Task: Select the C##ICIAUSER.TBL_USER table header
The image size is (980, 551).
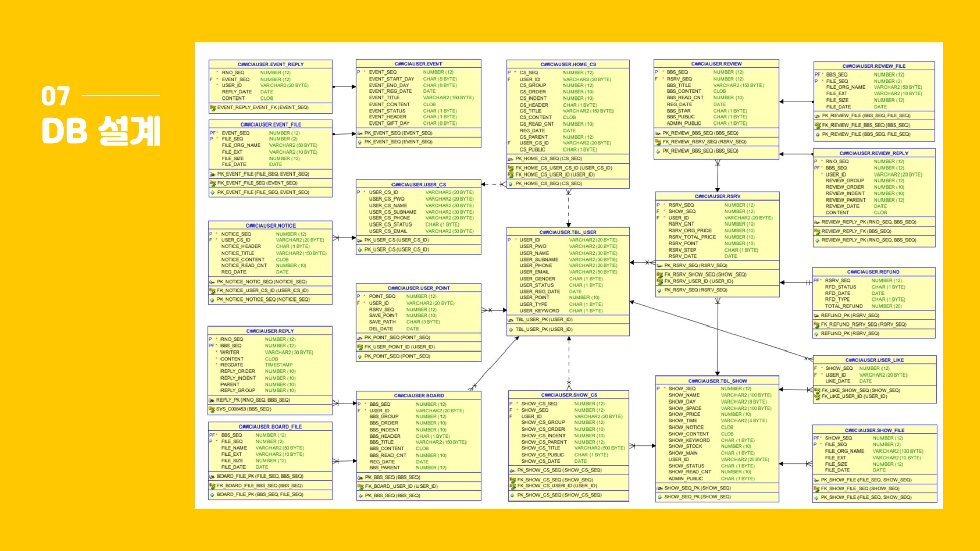Action: (568, 232)
